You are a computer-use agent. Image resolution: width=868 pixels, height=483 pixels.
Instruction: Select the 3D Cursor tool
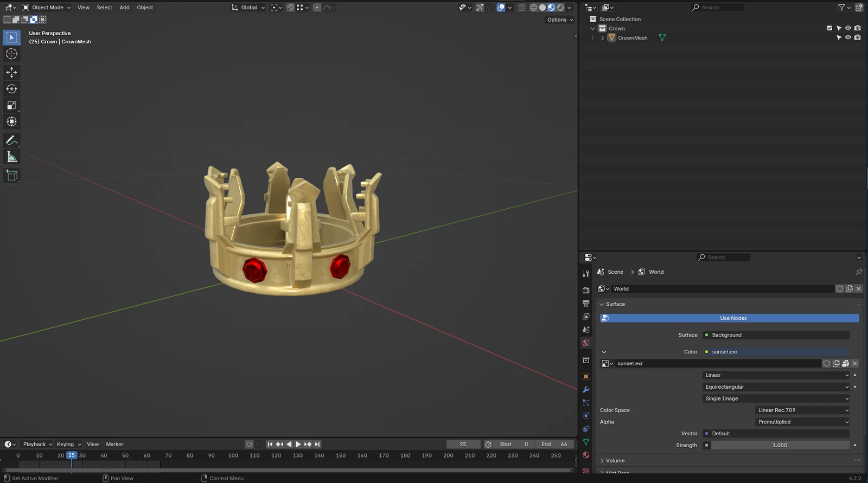pyautogui.click(x=11, y=54)
